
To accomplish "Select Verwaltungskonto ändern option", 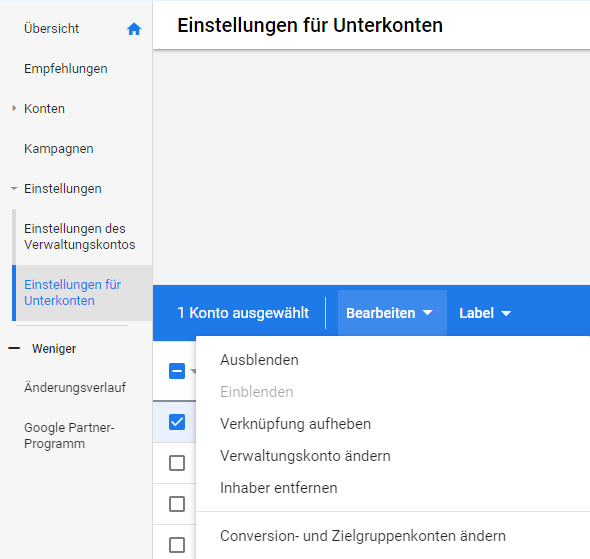I will [x=305, y=456].
